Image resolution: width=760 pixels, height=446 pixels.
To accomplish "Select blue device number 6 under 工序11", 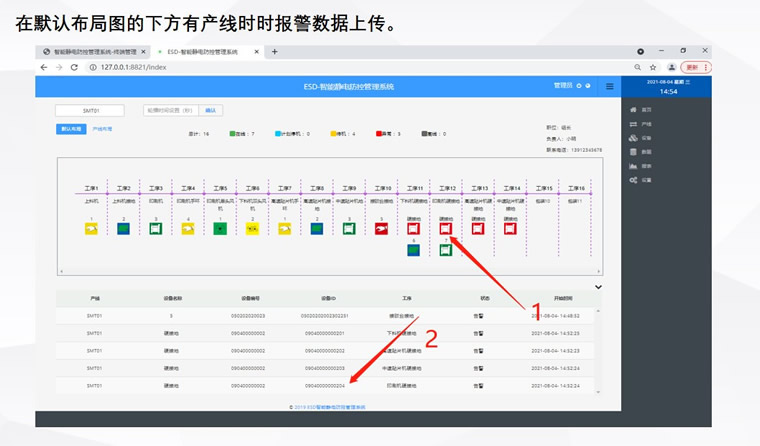I will point(413,250).
